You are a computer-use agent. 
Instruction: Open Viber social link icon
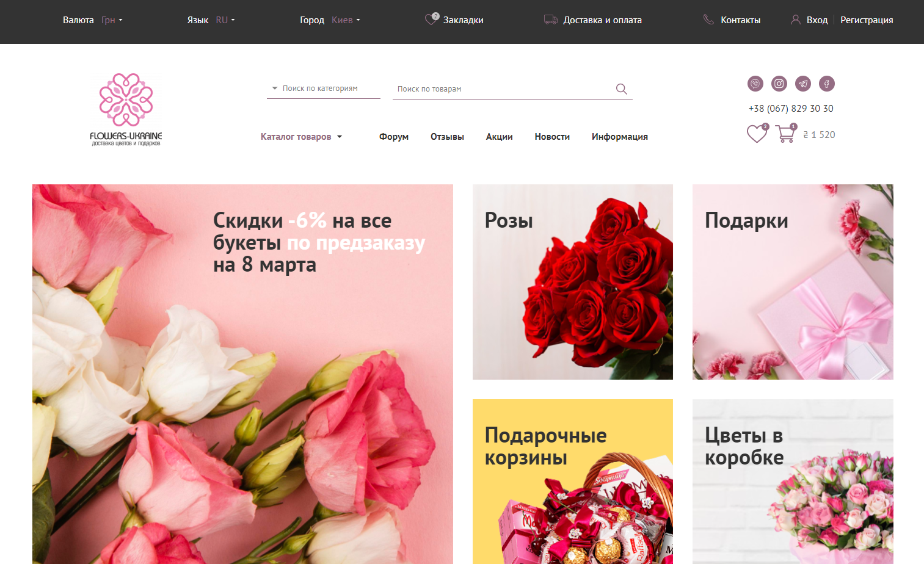755,84
